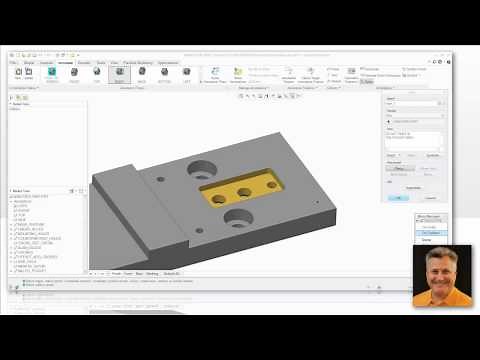Select the highlighted entry in small popup list
The height and width of the screenshot is (360, 480).
click(x=431, y=233)
